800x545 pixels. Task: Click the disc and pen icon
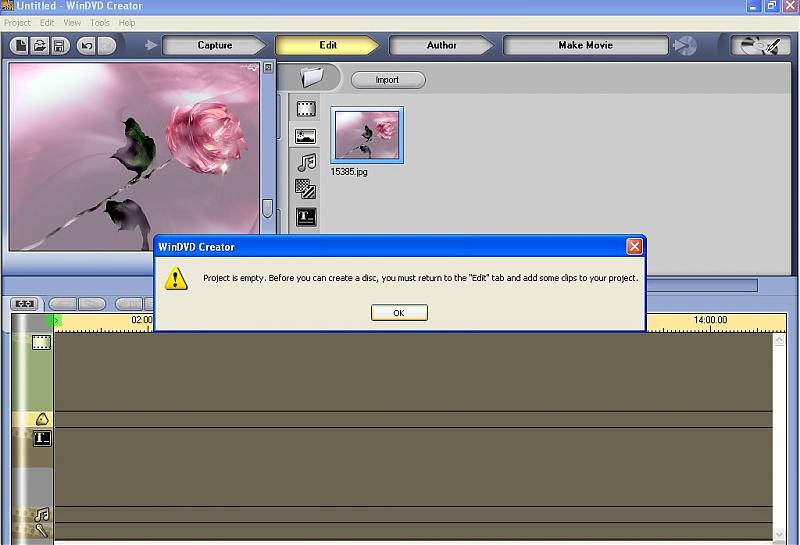(760, 46)
